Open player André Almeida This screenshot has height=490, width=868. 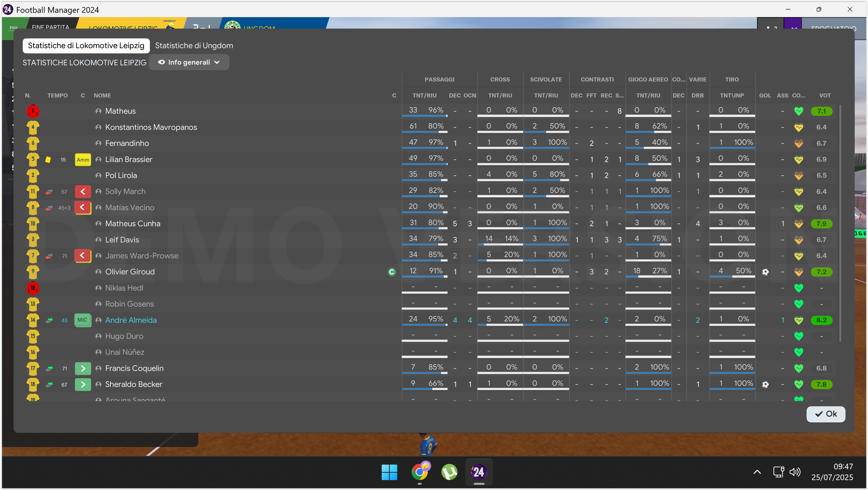point(131,320)
